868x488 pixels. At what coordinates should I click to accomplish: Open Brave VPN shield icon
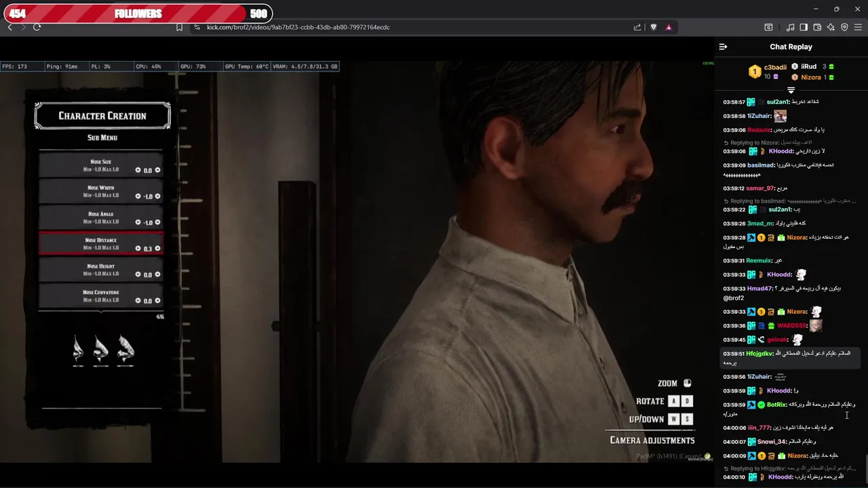click(844, 27)
